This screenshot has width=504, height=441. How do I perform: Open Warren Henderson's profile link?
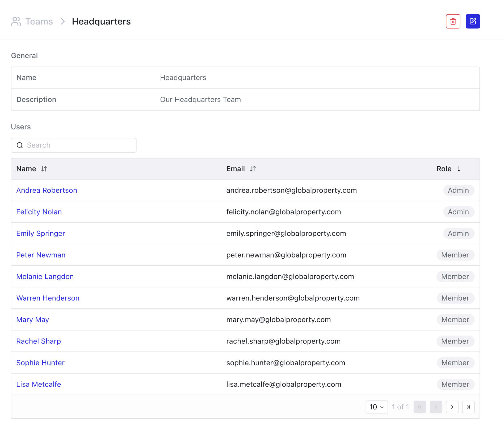pyautogui.click(x=48, y=298)
